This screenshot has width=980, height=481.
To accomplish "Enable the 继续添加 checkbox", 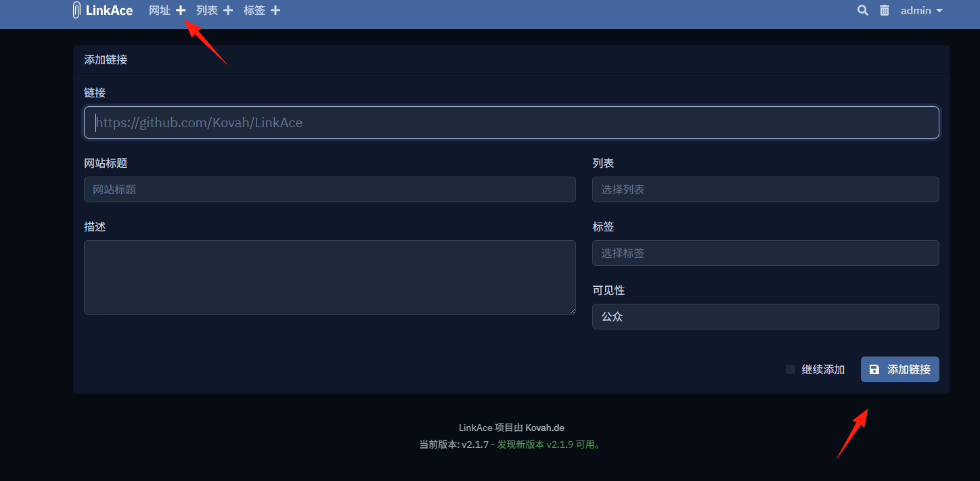I will 790,369.
